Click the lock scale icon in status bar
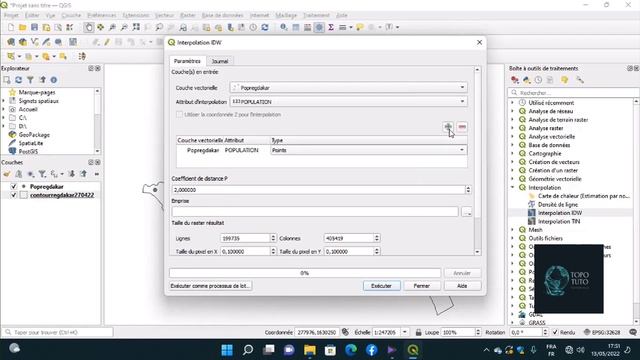Screen dimensions: 640x360 418,333
